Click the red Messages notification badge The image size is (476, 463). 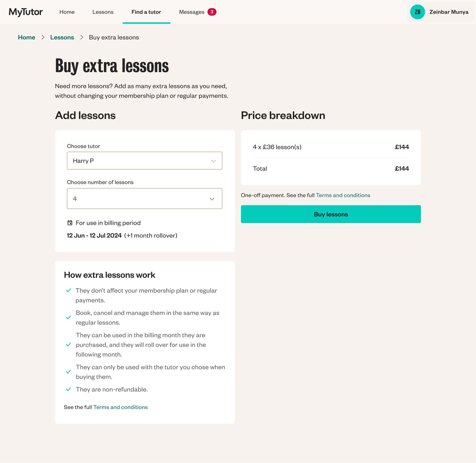(x=212, y=12)
